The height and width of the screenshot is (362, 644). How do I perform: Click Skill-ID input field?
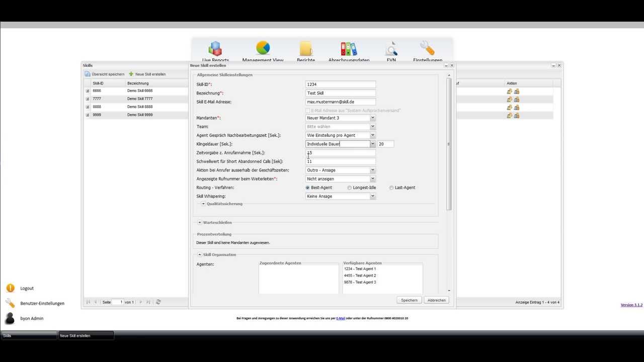click(341, 84)
